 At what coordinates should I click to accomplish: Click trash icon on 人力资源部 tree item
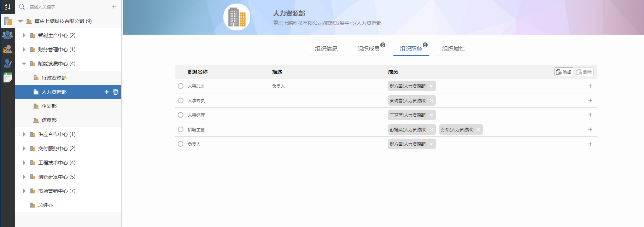click(x=116, y=92)
